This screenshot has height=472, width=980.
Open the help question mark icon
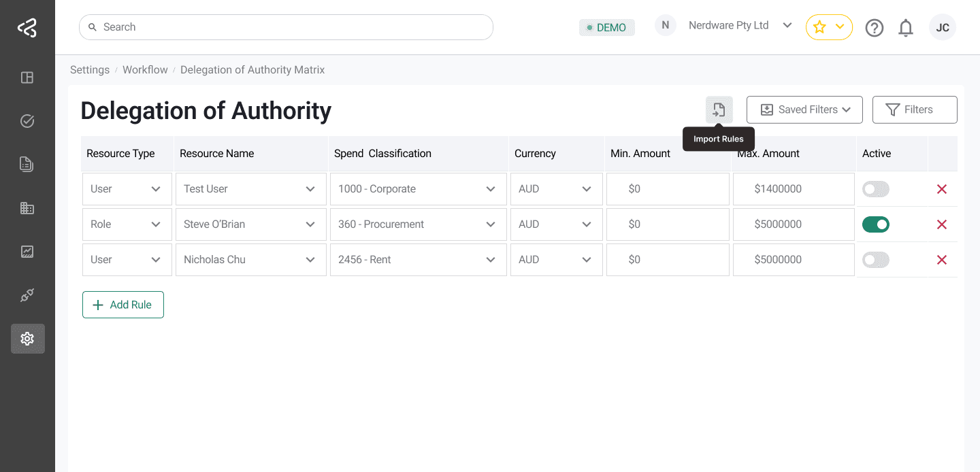[x=875, y=27]
